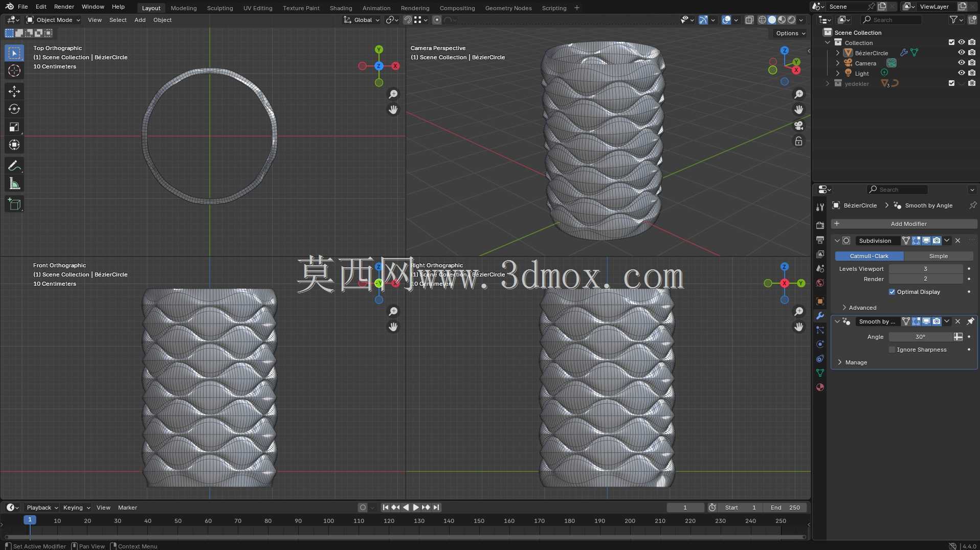Open the Render menu
980x550 pixels.
pyautogui.click(x=64, y=7)
